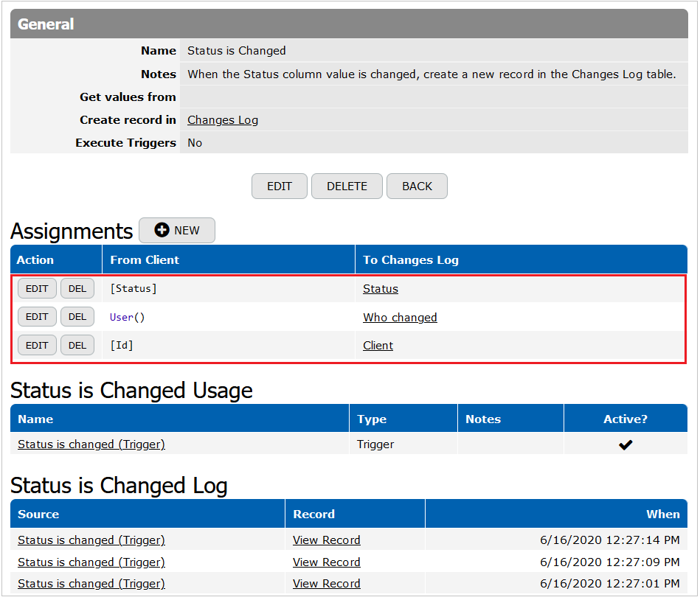Click the 6/16/2020 12:27:01 PM timestamp
Screen dimensions: 700x600
click(x=610, y=584)
